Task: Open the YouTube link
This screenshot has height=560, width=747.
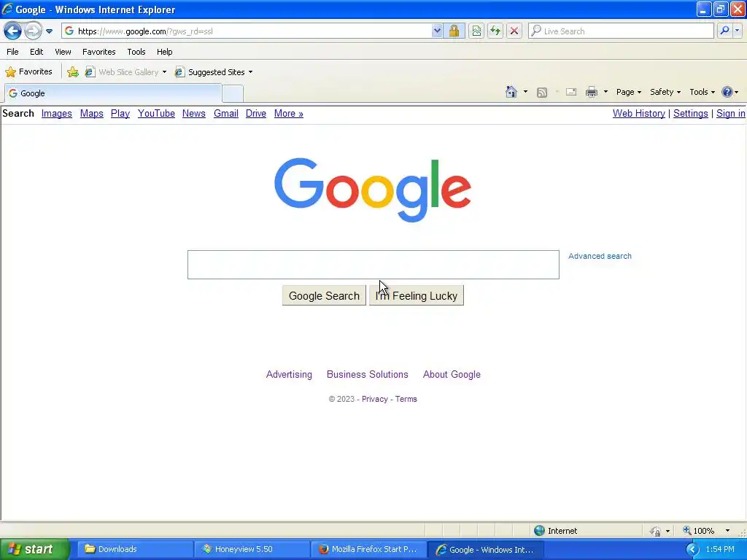Action: click(156, 113)
